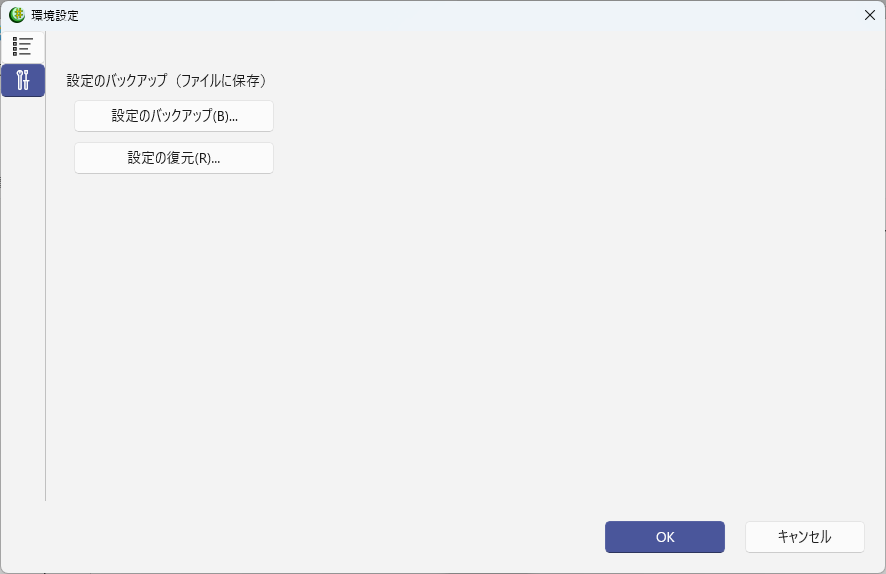The image size is (886, 574).
Task: Dismiss the dialog using キャンセル
Action: [804, 537]
